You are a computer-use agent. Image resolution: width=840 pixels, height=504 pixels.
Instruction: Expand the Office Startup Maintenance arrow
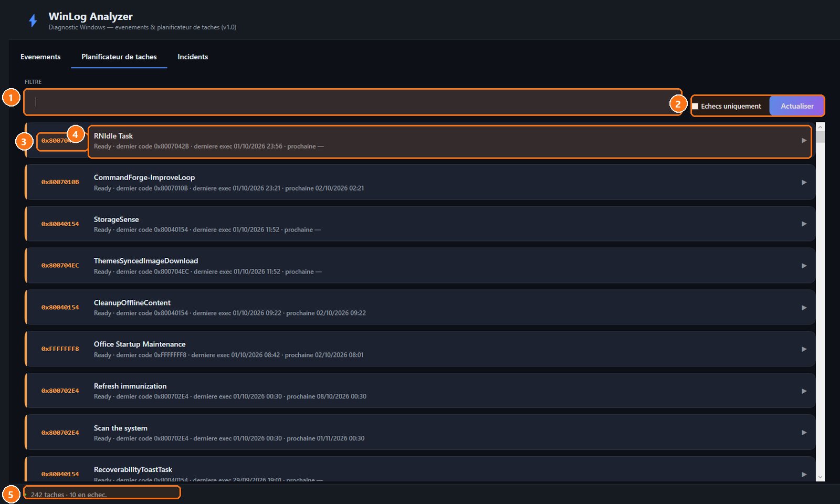[x=804, y=349]
